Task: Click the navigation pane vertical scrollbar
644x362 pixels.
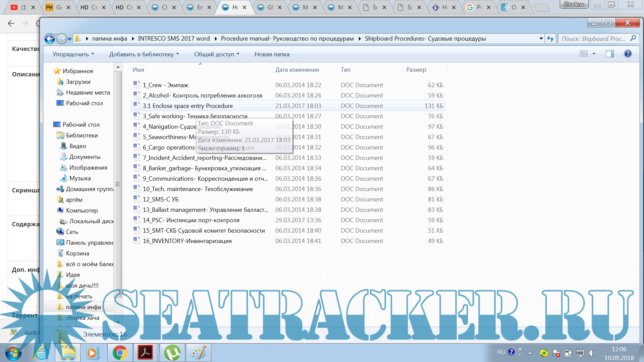Action: [x=118, y=184]
